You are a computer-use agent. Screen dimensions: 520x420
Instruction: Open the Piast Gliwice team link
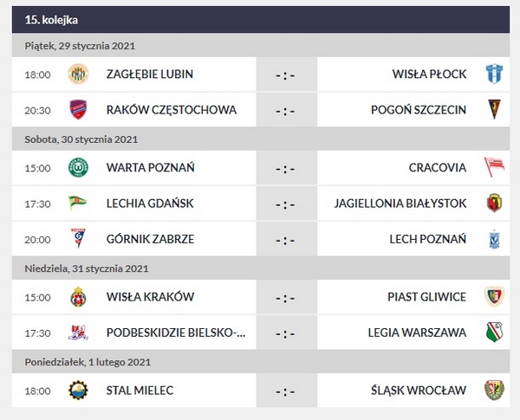426,297
